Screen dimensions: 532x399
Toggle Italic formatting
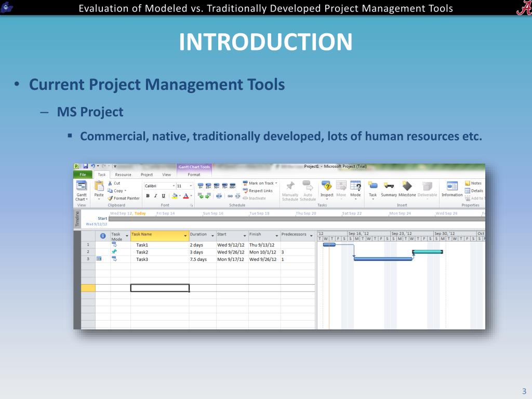point(155,196)
